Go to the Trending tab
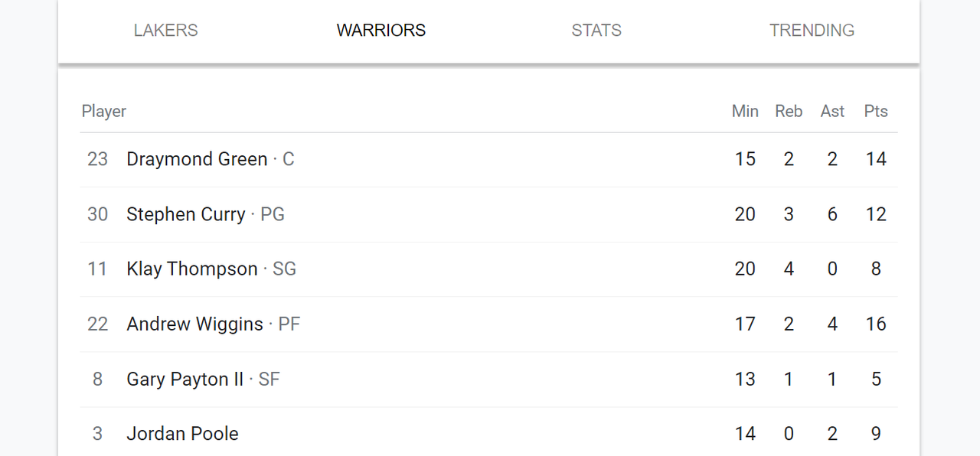This screenshot has width=980, height=456. (x=812, y=31)
